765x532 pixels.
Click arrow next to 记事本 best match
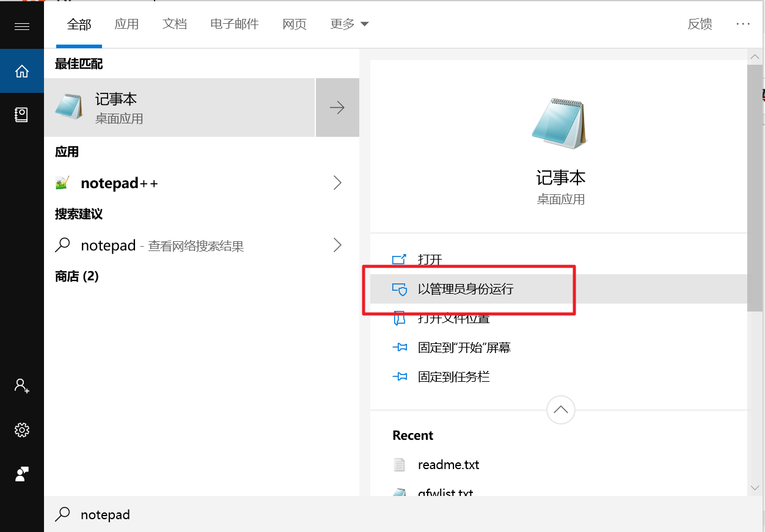click(x=337, y=108)
